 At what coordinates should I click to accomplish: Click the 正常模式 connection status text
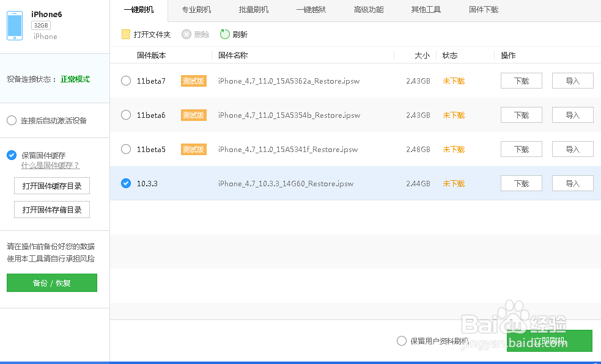coord(75,79)
